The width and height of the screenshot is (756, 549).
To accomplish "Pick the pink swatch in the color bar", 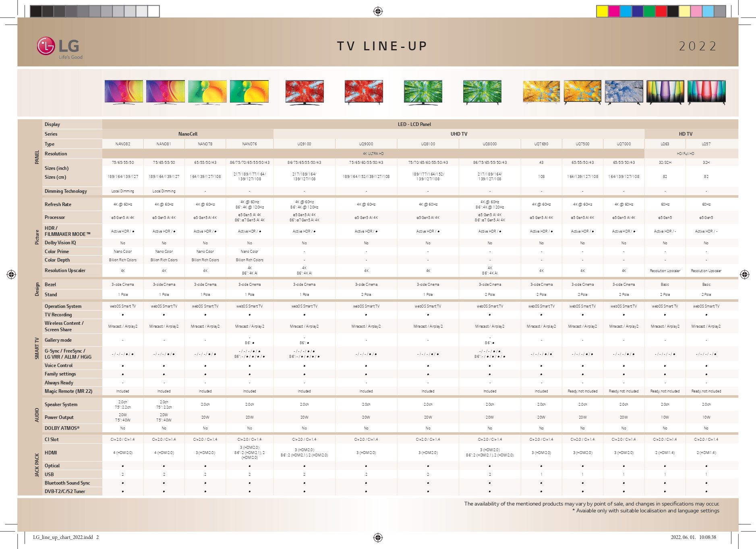I will click(696, 11).
